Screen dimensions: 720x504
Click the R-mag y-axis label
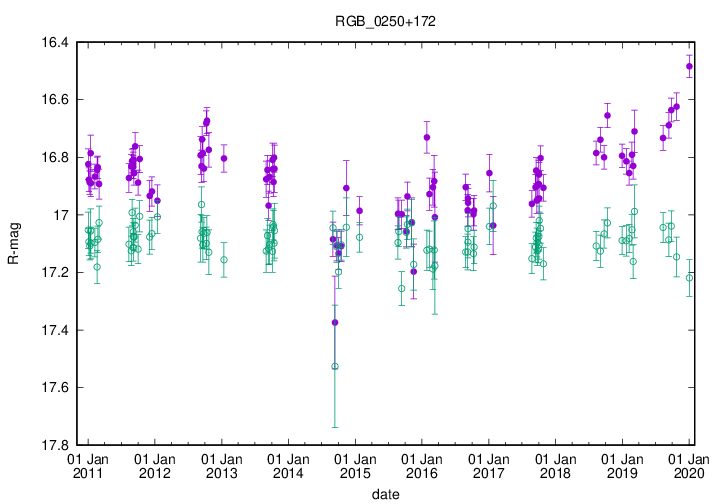tap(13, 244)
